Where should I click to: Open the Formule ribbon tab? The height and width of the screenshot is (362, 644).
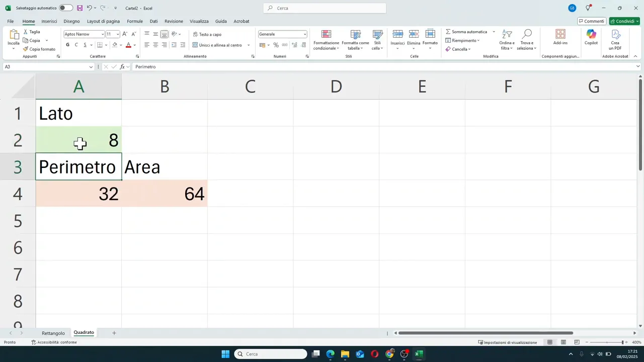[135, 21]
